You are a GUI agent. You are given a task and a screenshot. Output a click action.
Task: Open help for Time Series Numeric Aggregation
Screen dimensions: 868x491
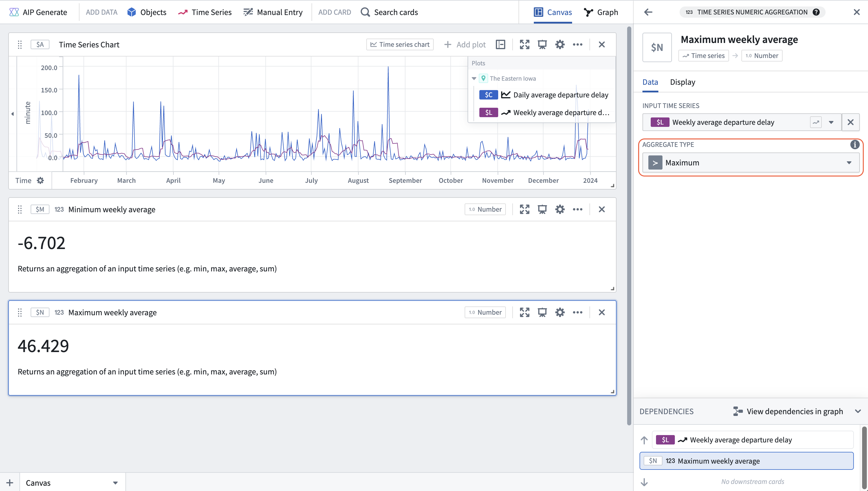click(816, 12)
